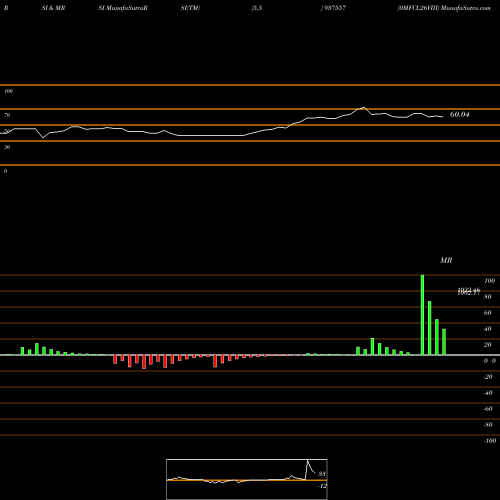The width and height of the screenshot is (500, 500).
Task: Click the MR axis label 60
Action: 488,313
